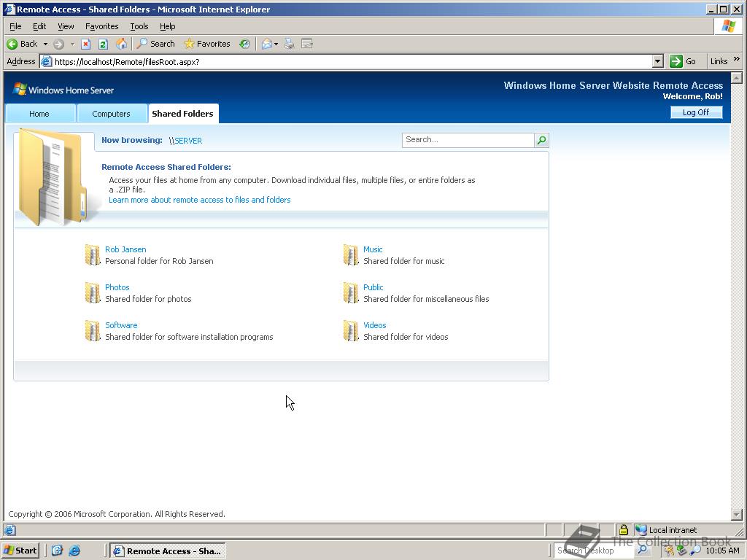Click the Software folder icon
This screenshot has height=560, width=747.
point(93,330)
